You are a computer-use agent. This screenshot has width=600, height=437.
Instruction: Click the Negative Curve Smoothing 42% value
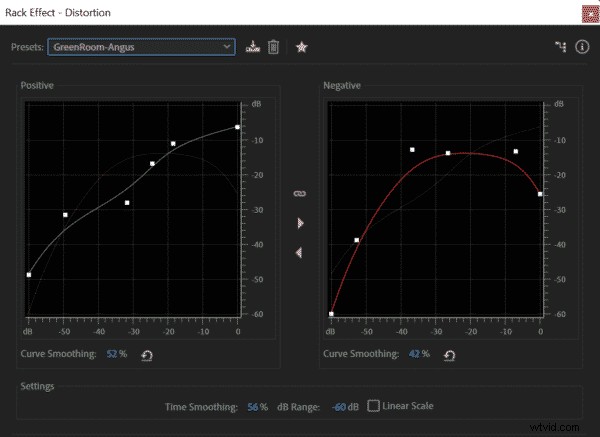[x=419, y=354]
